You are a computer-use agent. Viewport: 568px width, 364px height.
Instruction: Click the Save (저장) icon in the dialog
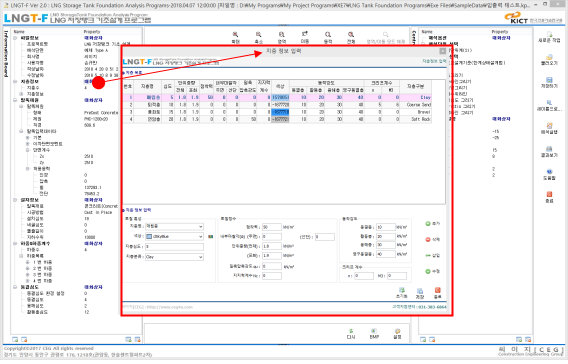[420, 293]
